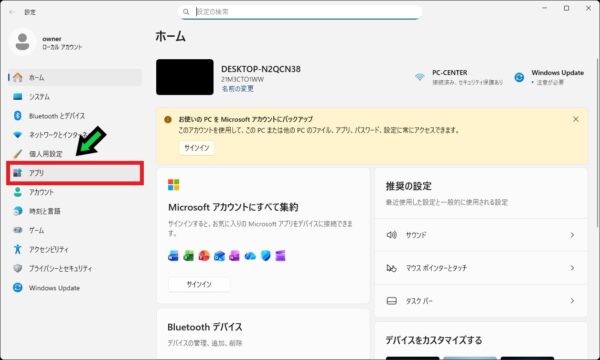Viewport: 600px width, 360px height.
Task: Expand タスク バー chevron arrow
Action: 572,301
